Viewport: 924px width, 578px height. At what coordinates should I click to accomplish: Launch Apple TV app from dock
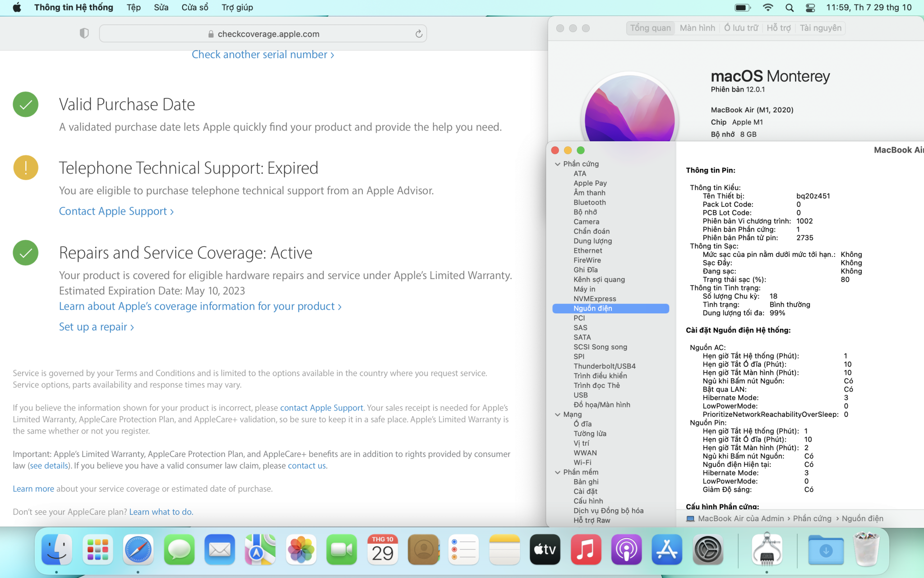click(545, 550)
